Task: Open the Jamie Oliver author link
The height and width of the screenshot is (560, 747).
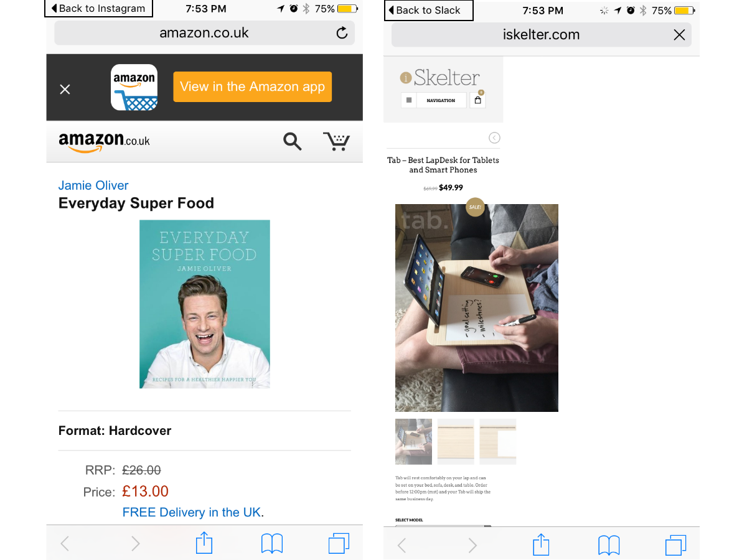Action: (93, 185)
